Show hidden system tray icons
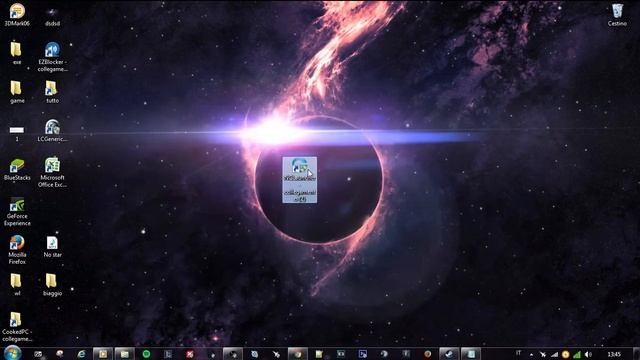Image resolution: width=640 pixels, height=360 pixels. pyautogui.click(x=531, y=355)
